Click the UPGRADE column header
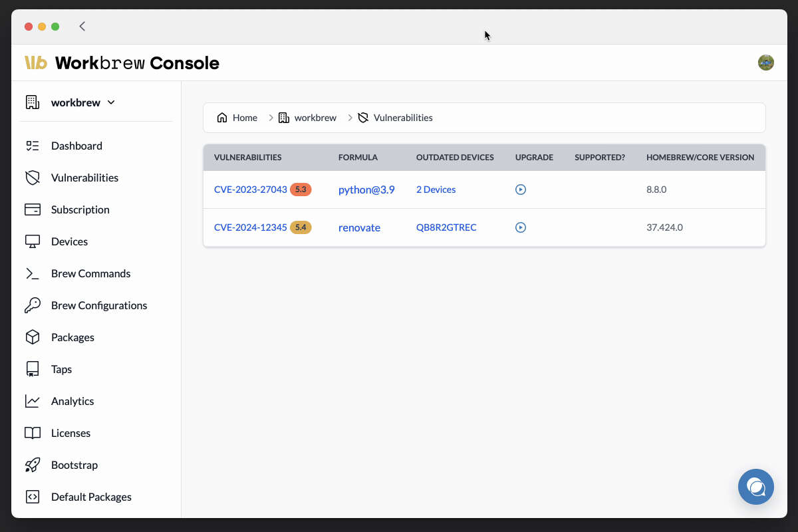 [x=534, y=158]
